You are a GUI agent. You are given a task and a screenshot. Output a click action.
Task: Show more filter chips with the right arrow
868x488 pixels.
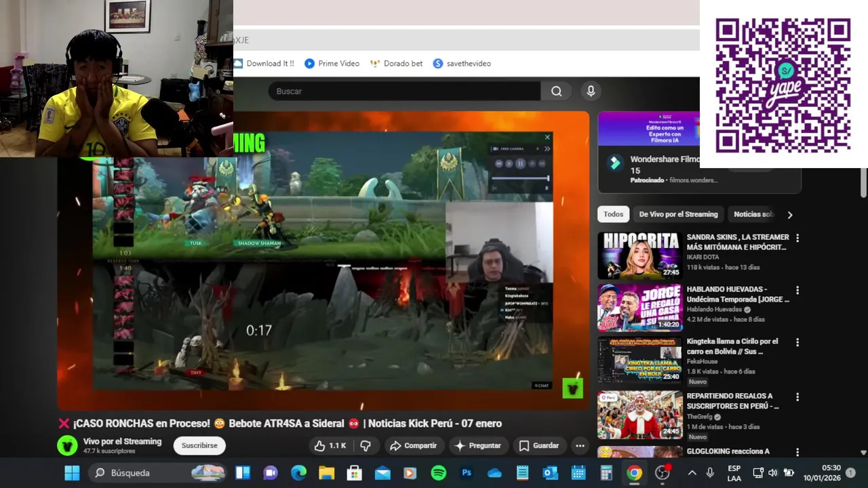click(x=789, y=215)
